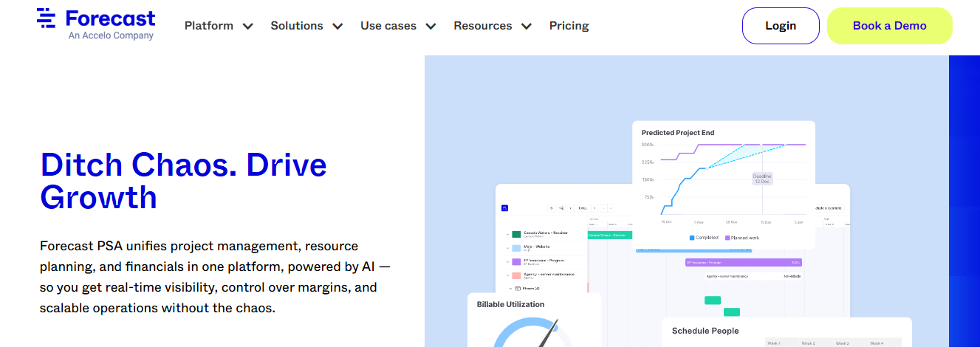Screen dimensions: 980x347
Task: Click the 'Billable Utilization' card title
Action: coord(510,304)
